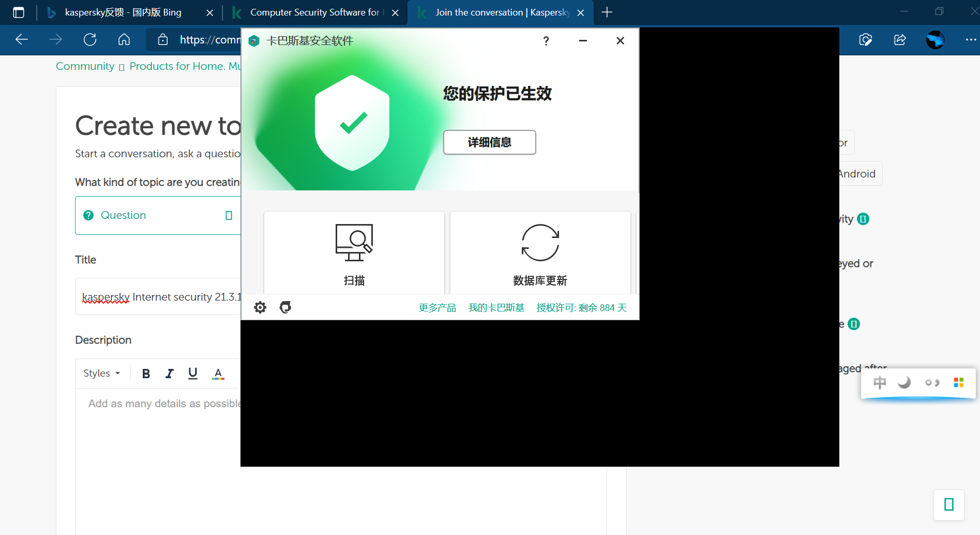Toggle IME punctuation mode
The image size is (980, 535).
(932, 382)
